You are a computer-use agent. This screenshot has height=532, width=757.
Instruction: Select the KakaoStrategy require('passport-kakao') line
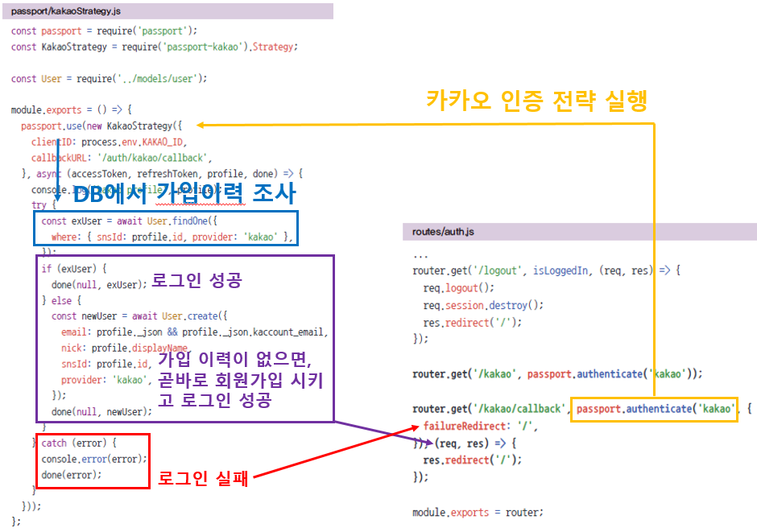(155, 47)
